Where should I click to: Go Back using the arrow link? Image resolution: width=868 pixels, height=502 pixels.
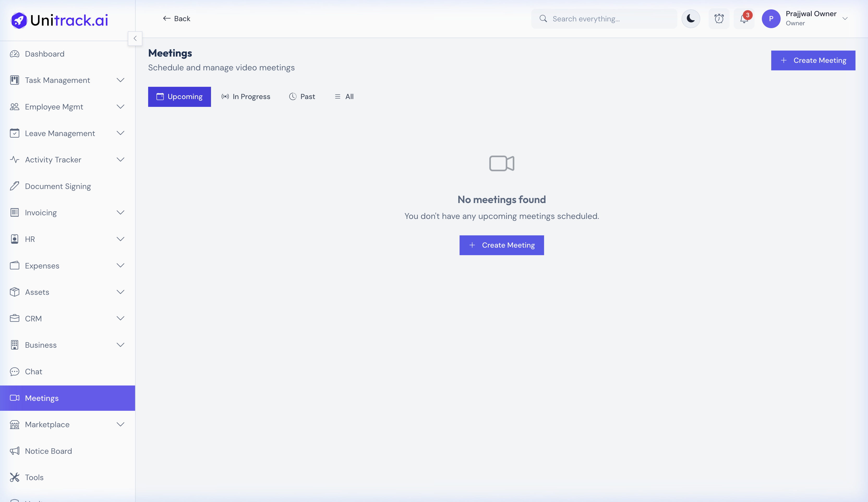coord(176,19)
